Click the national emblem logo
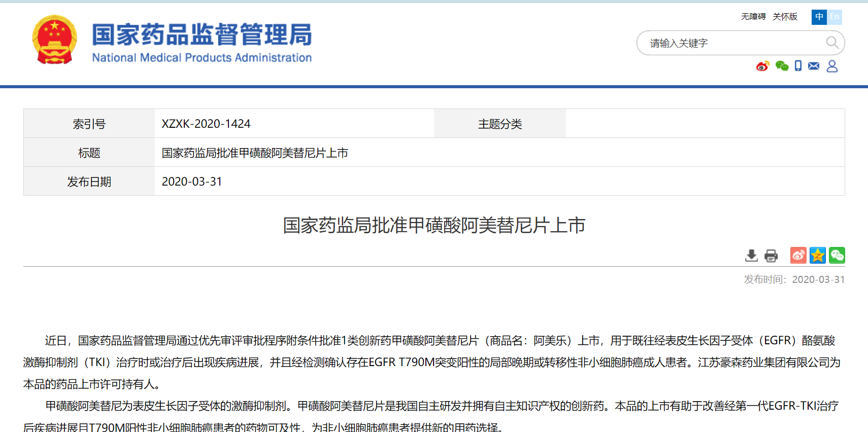Viewport: 868px width, 432px height. coord(54,40)
